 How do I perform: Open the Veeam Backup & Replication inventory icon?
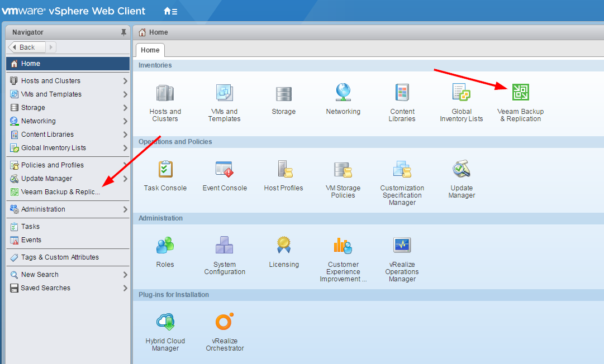pyautogui.click(x=520, y=92)
